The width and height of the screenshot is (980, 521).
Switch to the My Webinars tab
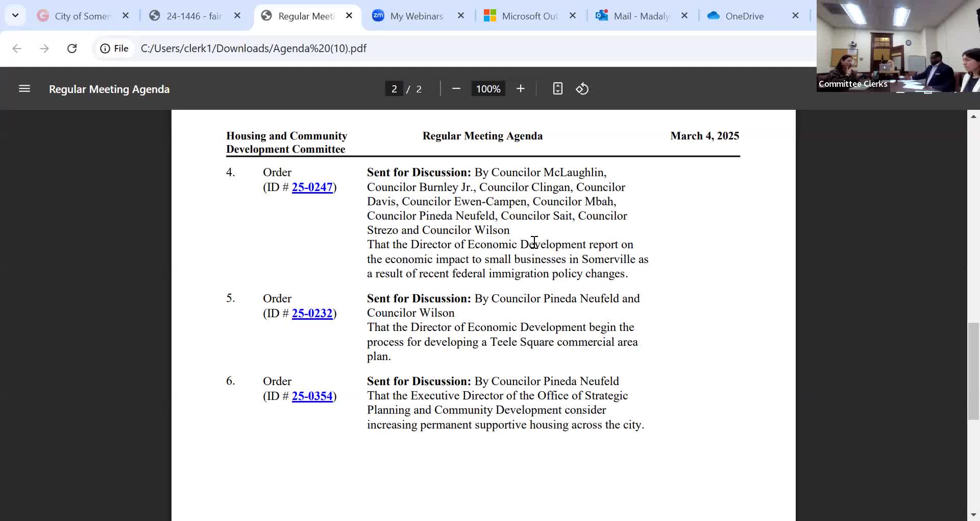click(417, 16)
